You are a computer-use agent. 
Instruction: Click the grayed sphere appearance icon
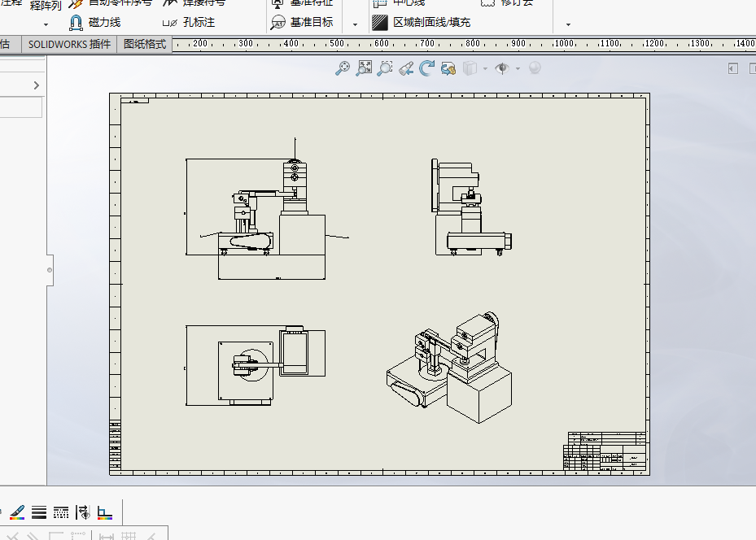[x=535, y=68]
